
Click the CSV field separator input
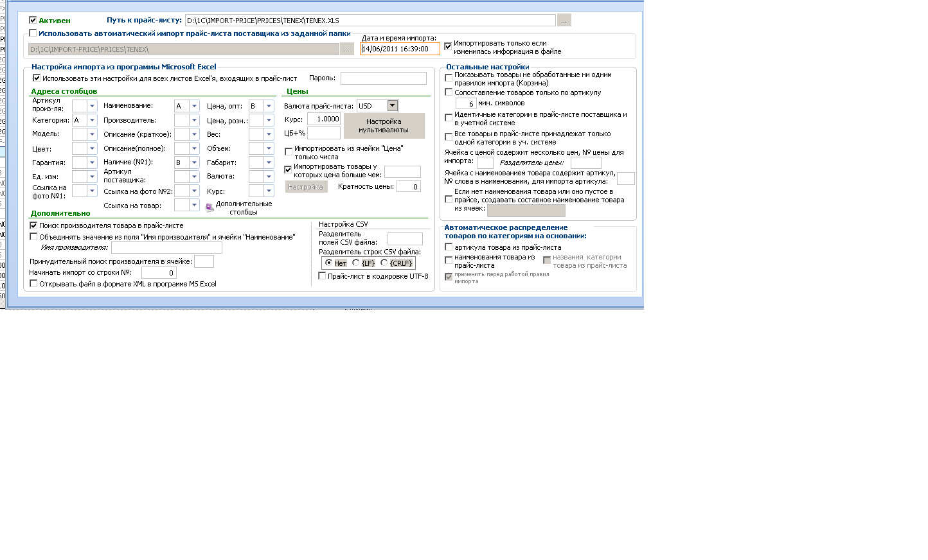pos(405,239)
